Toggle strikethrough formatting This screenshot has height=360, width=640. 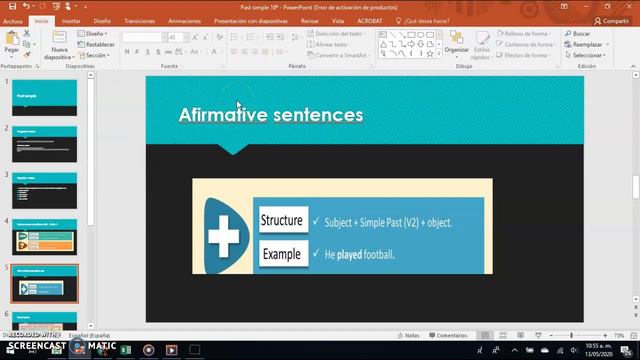coord(168,52)
